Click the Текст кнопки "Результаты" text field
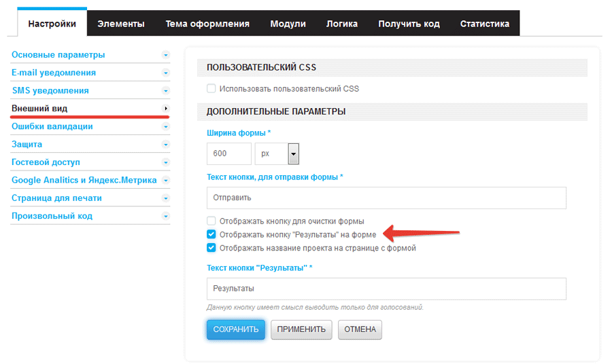612x364 pixels. pyautogui.click(x=386, y=289)
